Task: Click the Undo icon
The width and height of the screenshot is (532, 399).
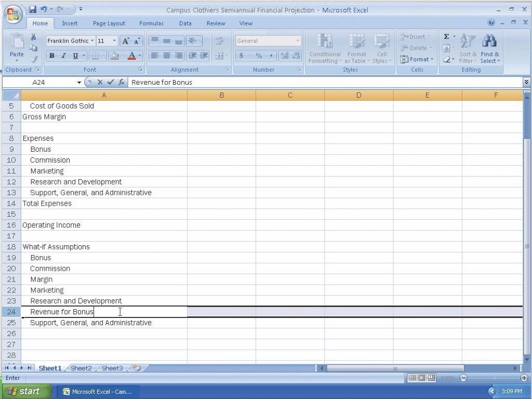Action: (44, 9)
